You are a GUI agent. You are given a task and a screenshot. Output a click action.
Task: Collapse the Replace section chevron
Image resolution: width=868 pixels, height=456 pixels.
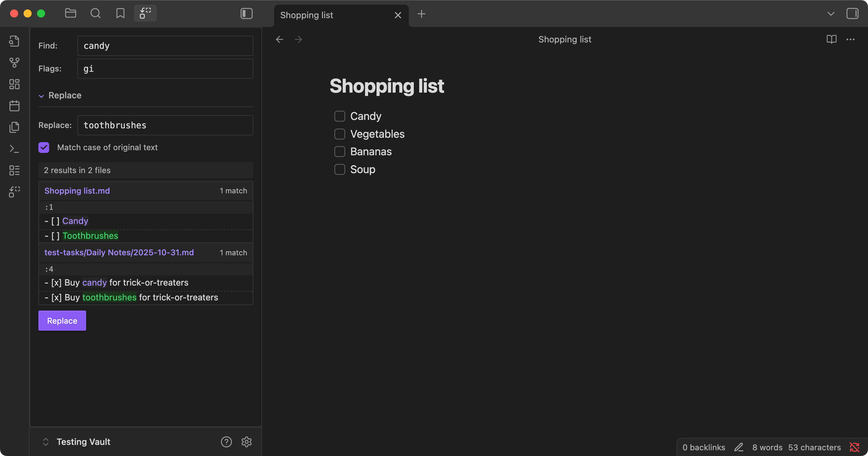[x=41, y=96]
